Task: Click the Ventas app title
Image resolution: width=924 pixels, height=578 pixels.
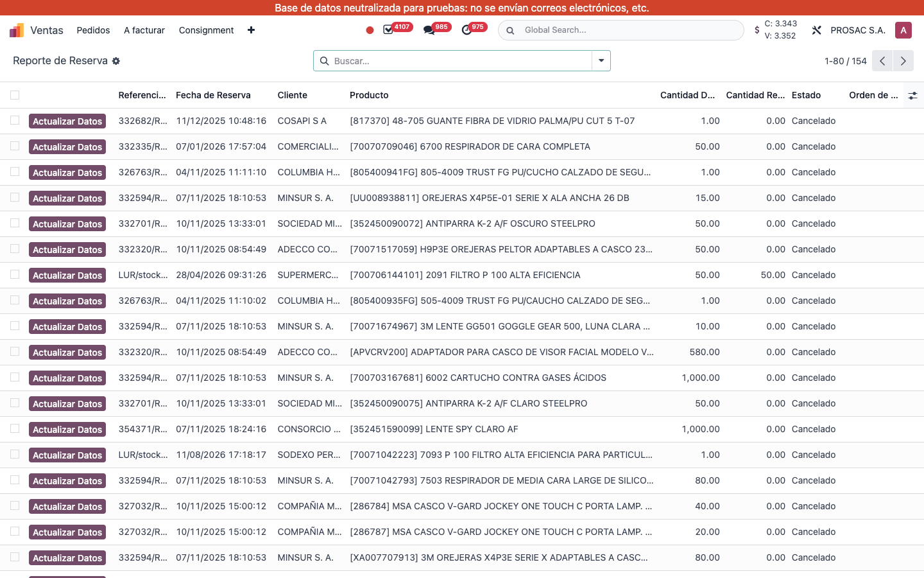Action: pyautogui.click(x=47, y=30)
